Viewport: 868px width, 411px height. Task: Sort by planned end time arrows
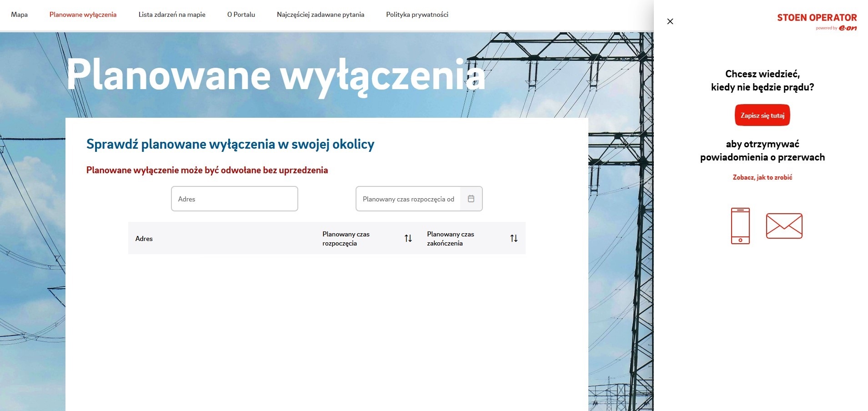[x=514, y=238]
